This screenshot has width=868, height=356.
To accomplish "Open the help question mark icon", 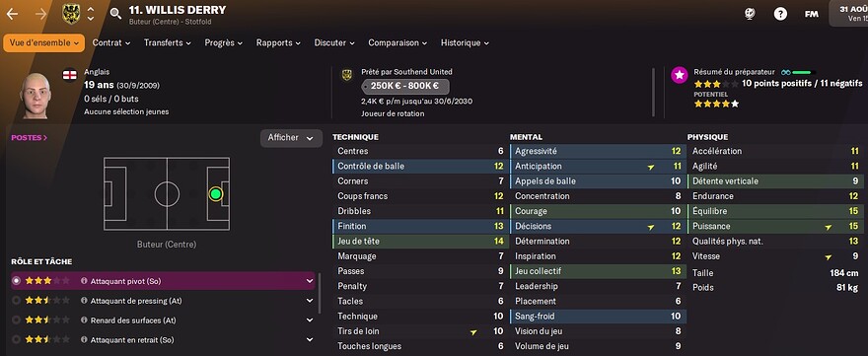I will (x=780, y=15).
